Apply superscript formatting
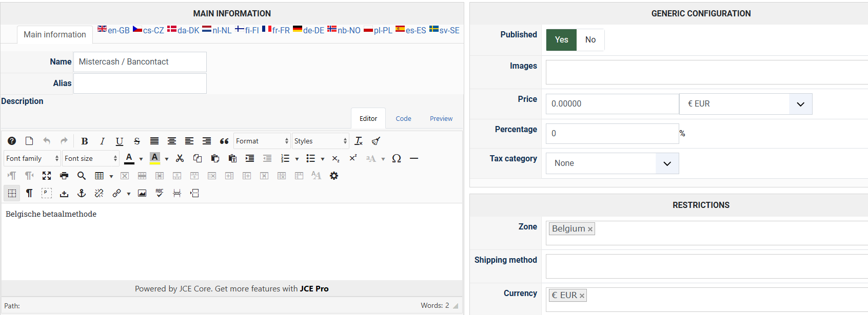The image size is (868, 315). [x=353, y=158]
